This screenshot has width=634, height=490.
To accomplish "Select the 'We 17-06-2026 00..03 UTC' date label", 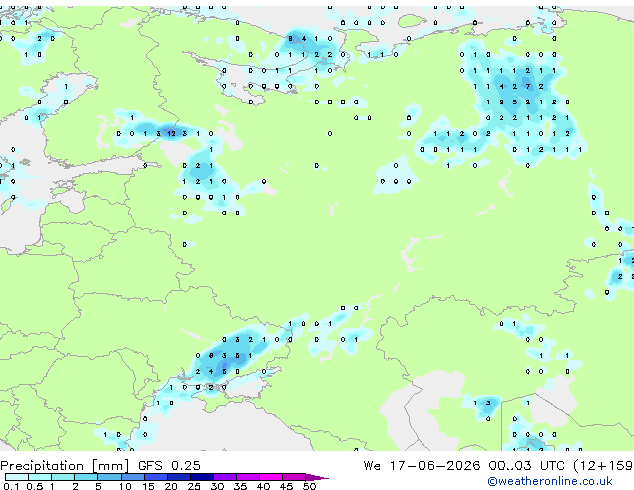I will pos(464,466).
